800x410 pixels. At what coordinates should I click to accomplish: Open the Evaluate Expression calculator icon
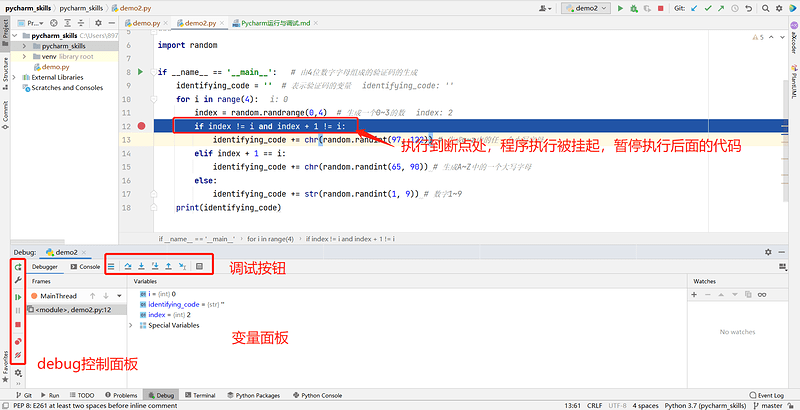(199, 267)
